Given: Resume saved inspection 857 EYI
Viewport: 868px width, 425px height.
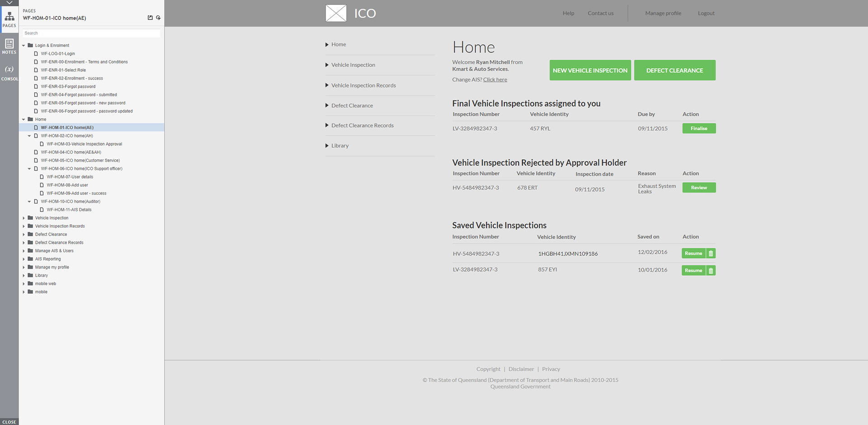Looking at the screenshot, I should 693,270.
